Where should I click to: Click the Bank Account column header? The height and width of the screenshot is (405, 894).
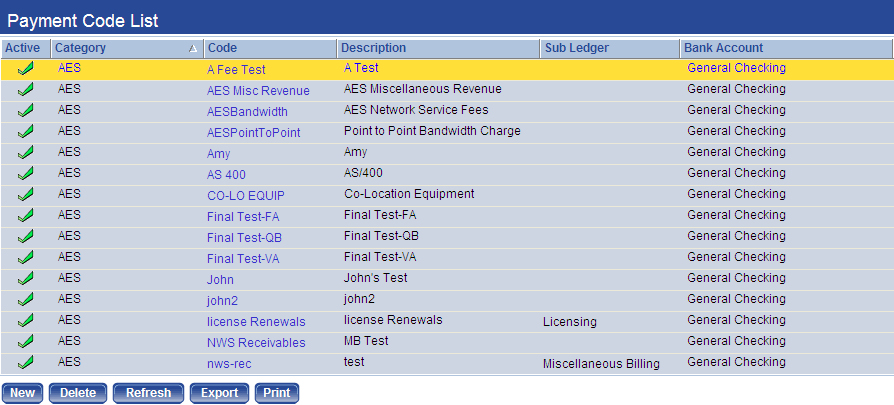tap(723, 48)
